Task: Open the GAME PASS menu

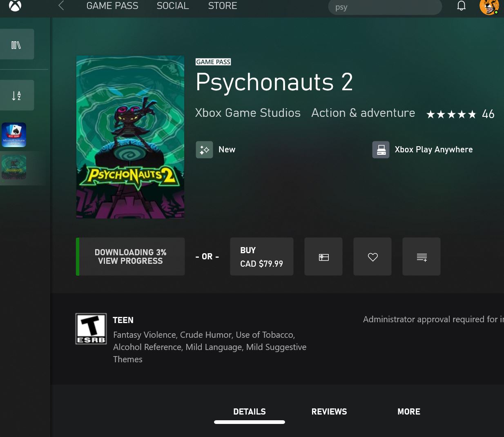Action: [x=112, y=6]
